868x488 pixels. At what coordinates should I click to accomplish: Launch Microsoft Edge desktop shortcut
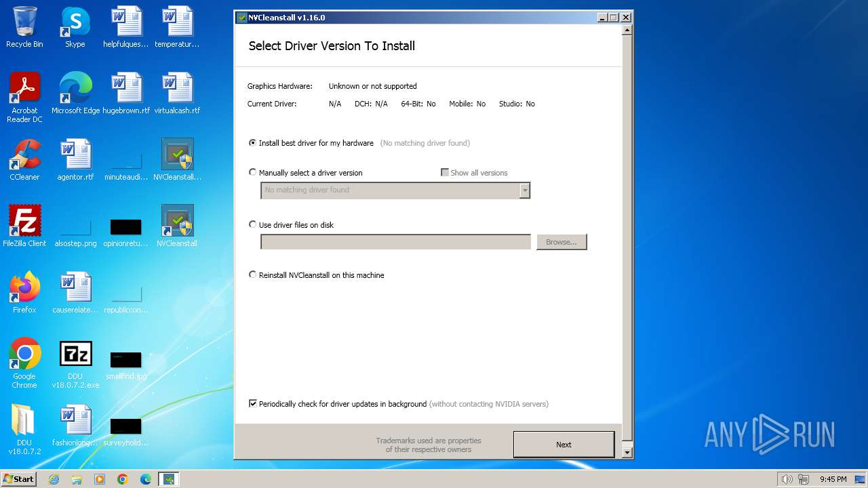click(75, 94)
